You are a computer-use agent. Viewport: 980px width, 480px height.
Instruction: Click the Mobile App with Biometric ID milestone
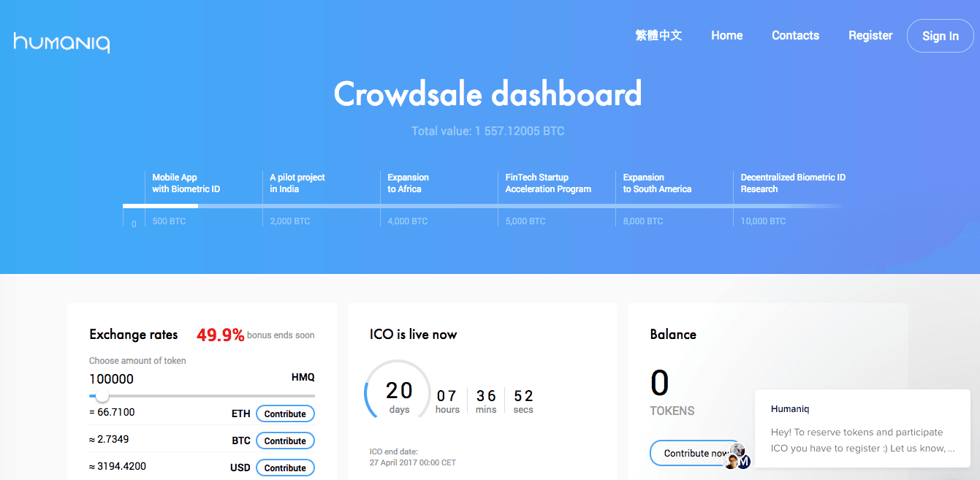point(186,183)
